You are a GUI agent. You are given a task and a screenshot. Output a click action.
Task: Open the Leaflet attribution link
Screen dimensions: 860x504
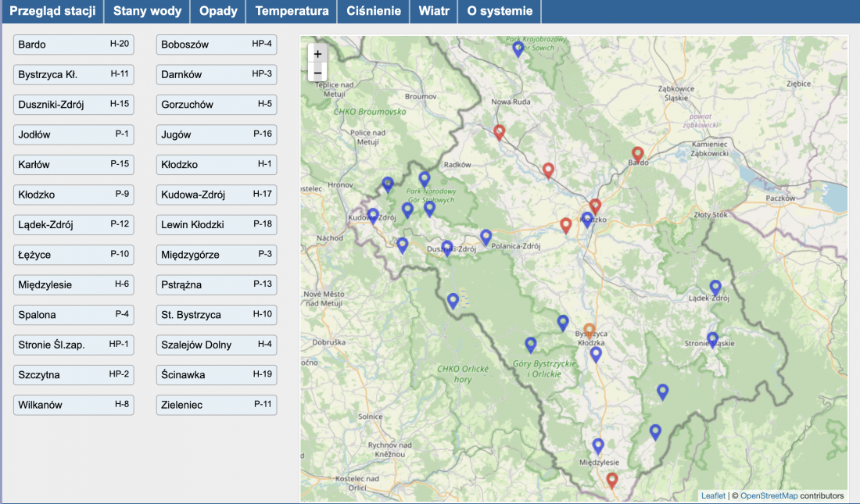point(713,495)
